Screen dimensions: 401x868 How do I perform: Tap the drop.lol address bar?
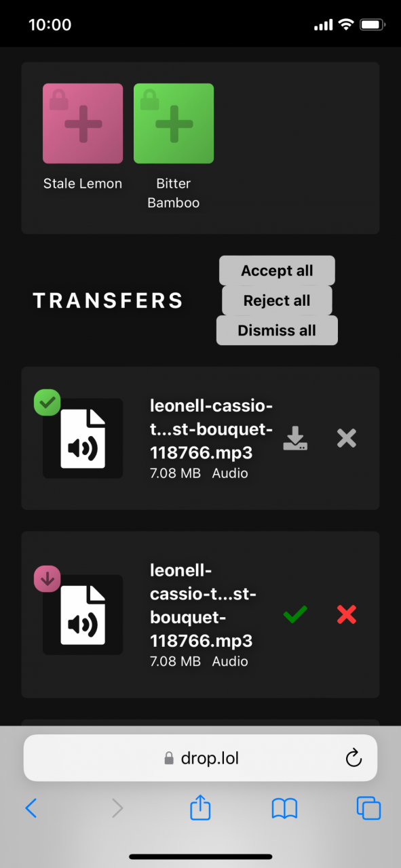pos(200,758)
